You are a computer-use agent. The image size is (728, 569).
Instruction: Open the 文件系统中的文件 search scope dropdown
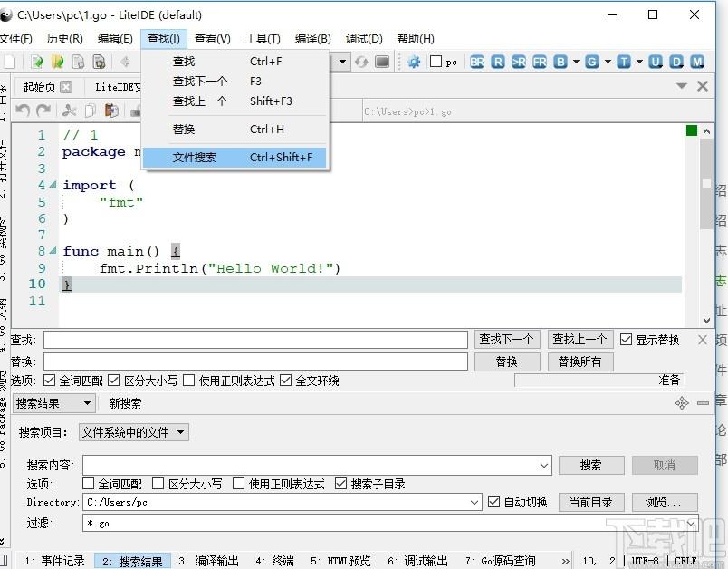coord(134,432)
